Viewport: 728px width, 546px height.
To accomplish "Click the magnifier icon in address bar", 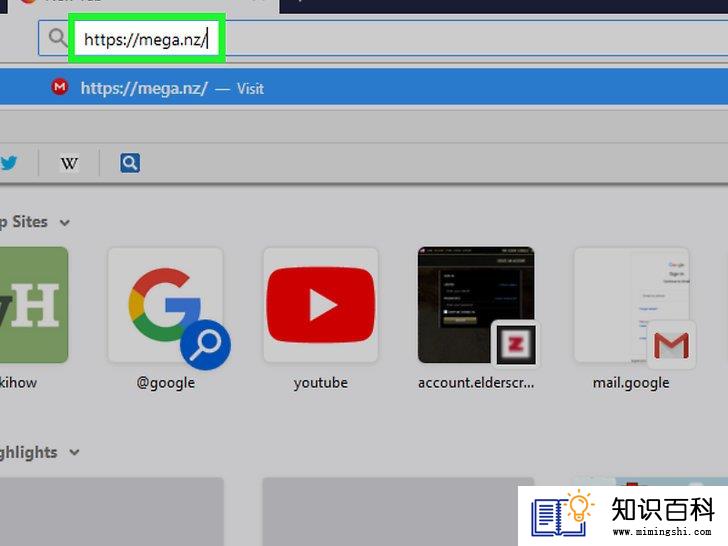I will [58, 37].
